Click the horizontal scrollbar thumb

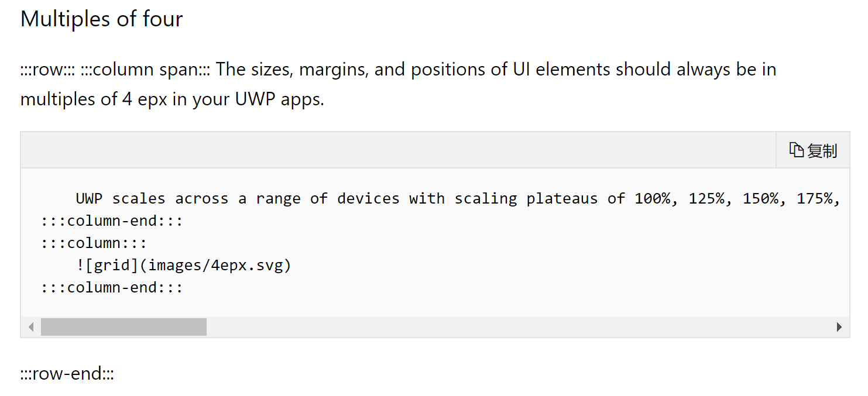tap(123, 326)
